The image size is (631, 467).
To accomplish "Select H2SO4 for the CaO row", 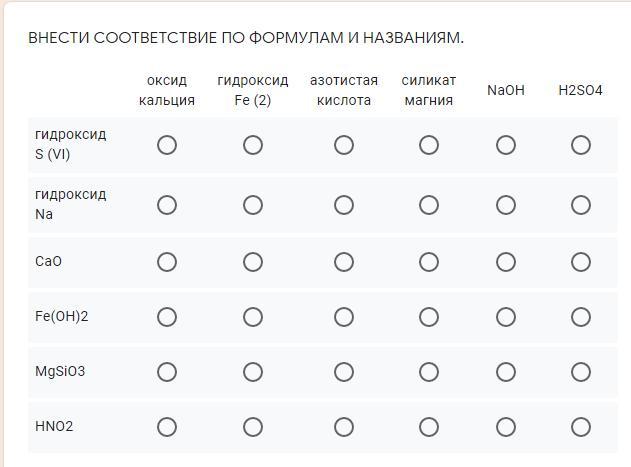I will click(x=581, y=262).
